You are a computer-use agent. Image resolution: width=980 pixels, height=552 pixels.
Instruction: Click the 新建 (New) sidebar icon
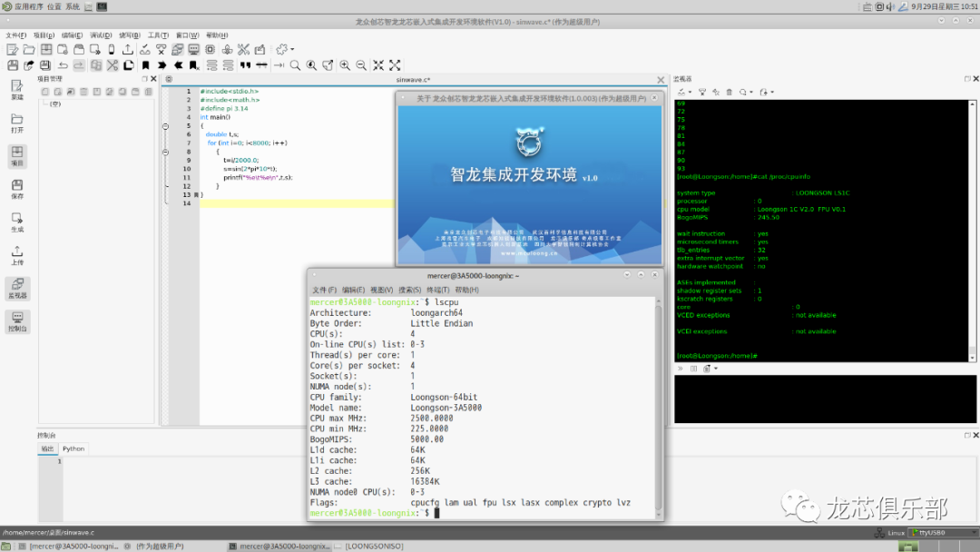click(x=17, y=89)
